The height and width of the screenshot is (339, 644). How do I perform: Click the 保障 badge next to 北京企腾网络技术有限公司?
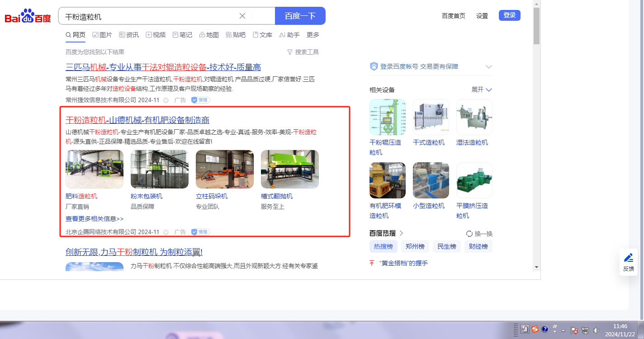click(200, 232)
